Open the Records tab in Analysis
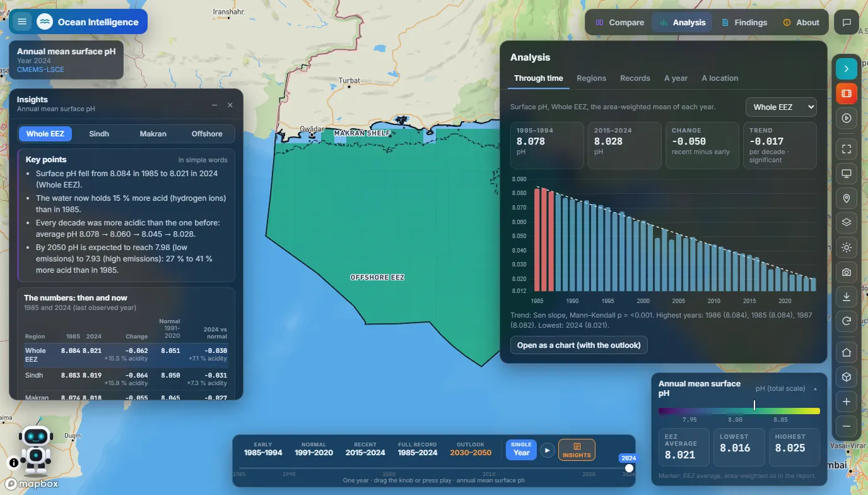Viewport: 868px width, 495px height. click(x=635, y=78)
